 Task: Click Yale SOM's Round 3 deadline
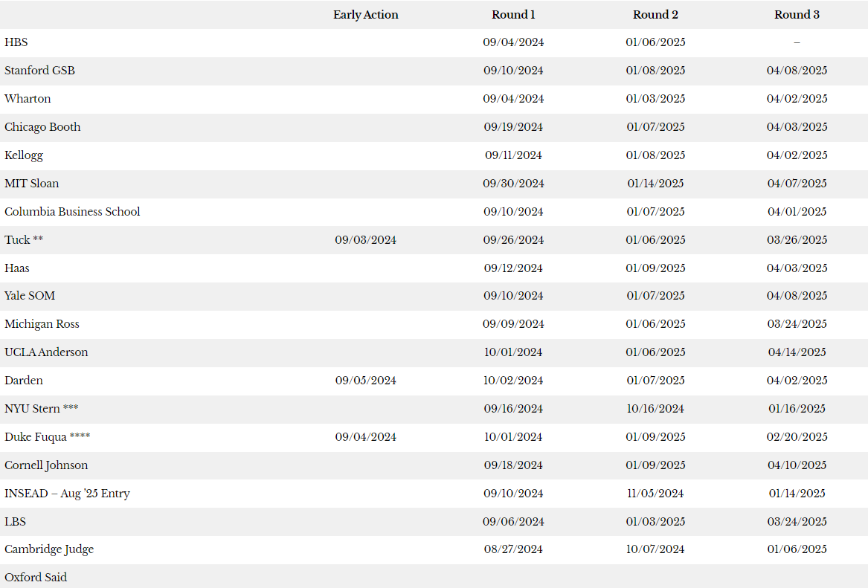(797, 296)
